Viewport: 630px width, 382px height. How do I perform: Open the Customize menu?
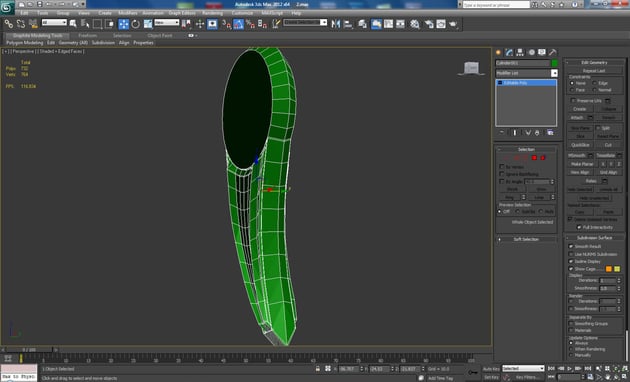243,13
